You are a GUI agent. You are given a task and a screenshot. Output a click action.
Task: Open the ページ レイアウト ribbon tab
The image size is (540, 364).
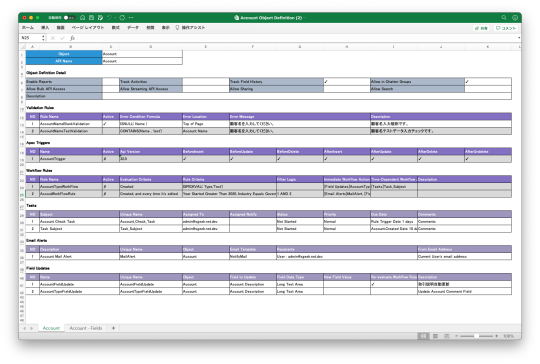coord(88,28)
